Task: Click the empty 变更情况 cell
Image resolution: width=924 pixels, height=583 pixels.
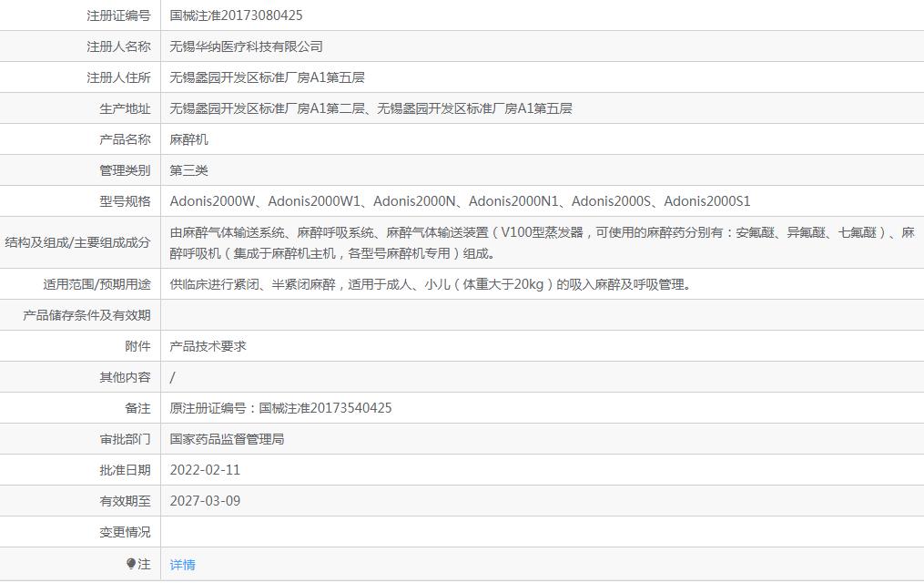Action: pos(364,531)
